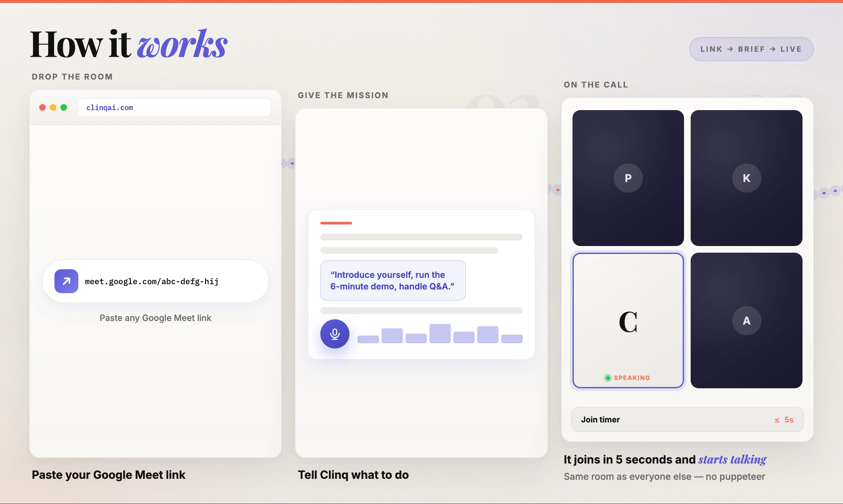Image resolution: width=843 pixels, height=504 pixels.
Task: Click the A participant avatar
Action: tap(746, 321)
